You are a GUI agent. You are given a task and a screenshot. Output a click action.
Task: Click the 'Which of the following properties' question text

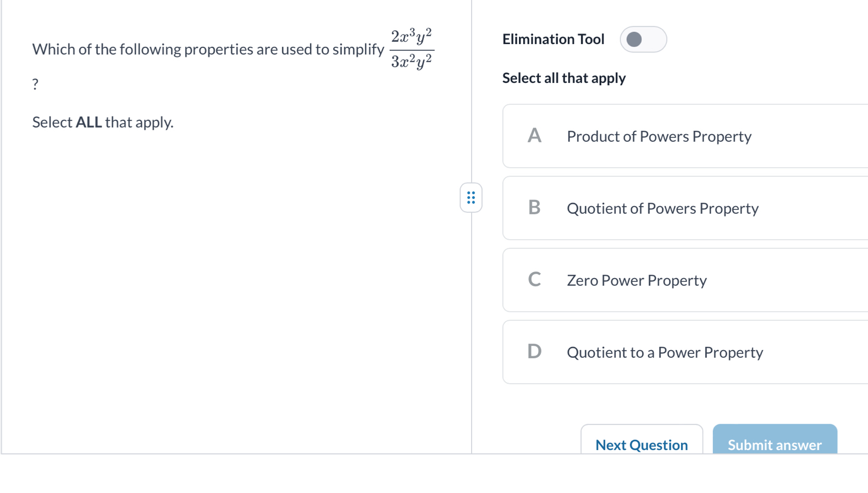pyautogui.click(x=208, y=49)
